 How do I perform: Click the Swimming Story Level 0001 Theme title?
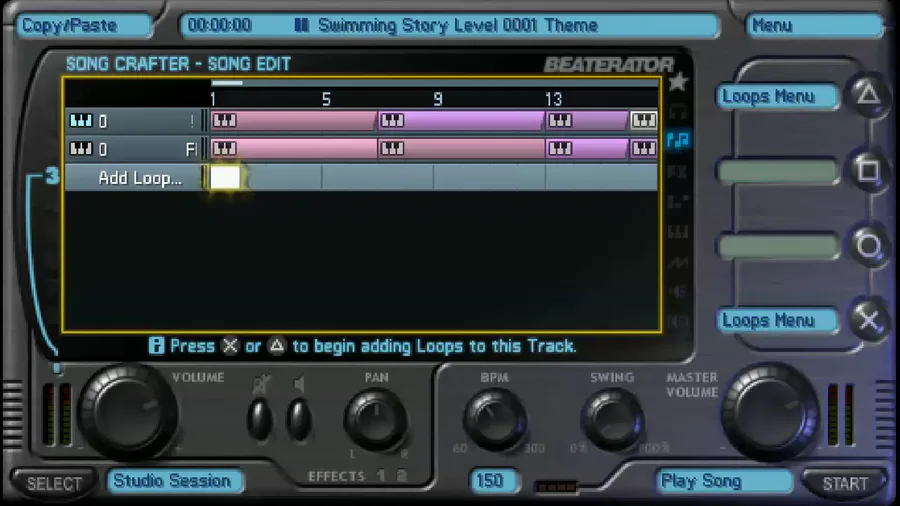pos(458,25)
